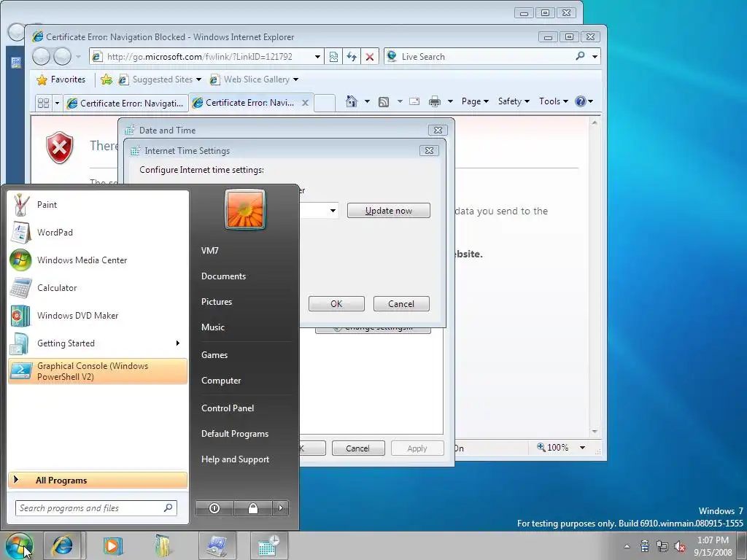Open Internet Explorer from the taskbar
This screenshot has height=560, width=747.
pyautogui.click(x=63, y=545)
